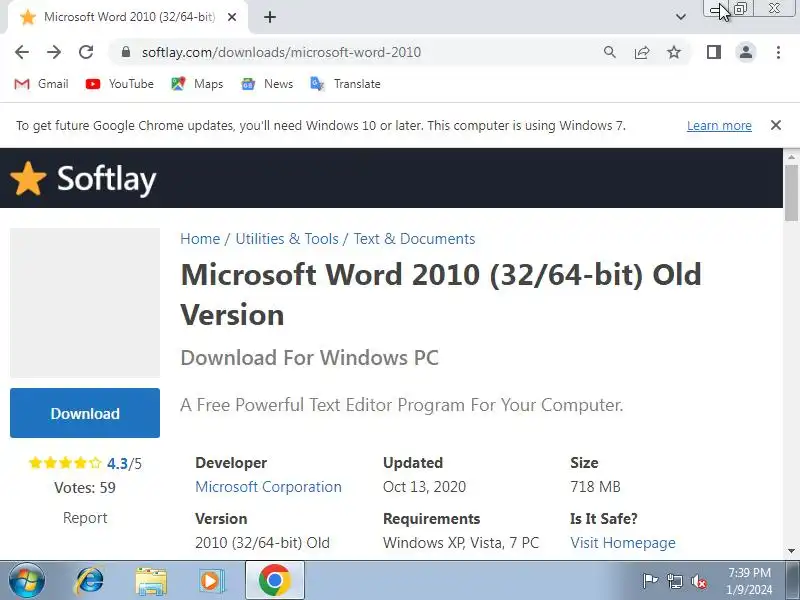800x600 pixels.
Task: Click the page scrollbar up arrow
Action: click(791, 157)
